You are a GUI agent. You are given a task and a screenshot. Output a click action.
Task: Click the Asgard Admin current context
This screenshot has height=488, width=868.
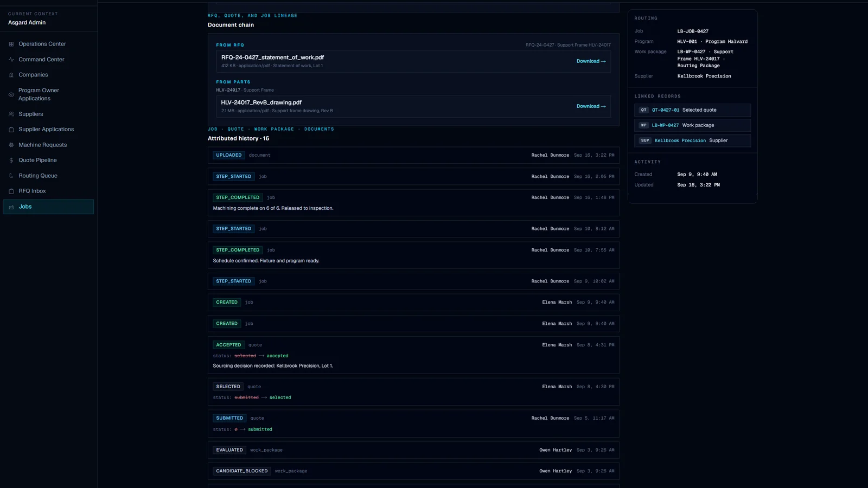[x=27, y=23]
